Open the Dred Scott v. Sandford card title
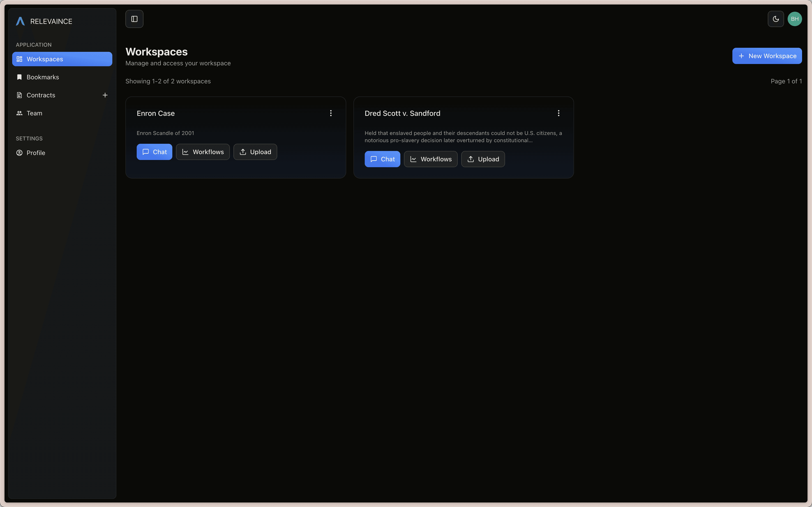The width and height of the screenshot is (812, 507). (402, 113)
